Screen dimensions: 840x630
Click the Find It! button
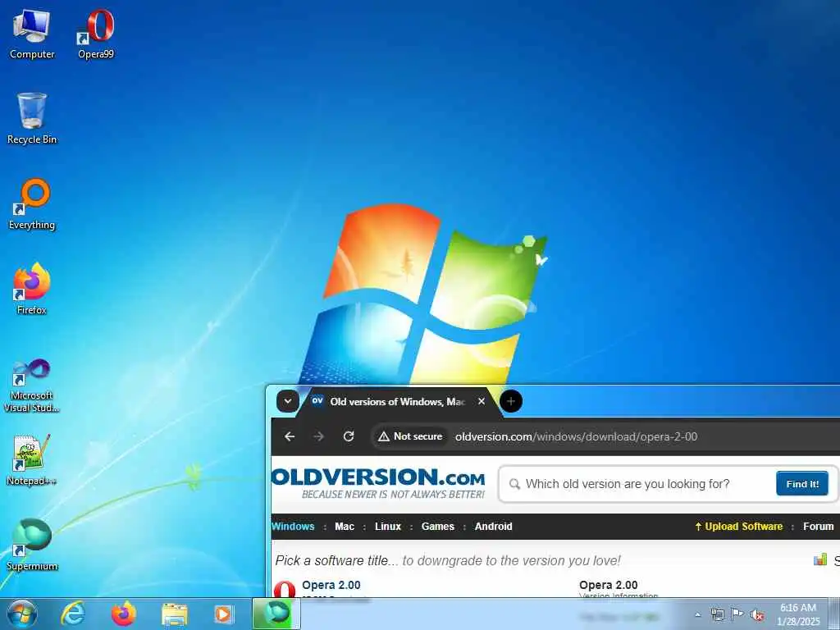(802, 484)
